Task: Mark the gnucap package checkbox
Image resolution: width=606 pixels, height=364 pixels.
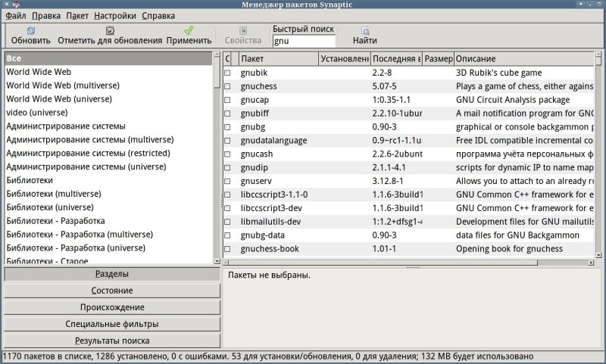Action: pos(227,100)
